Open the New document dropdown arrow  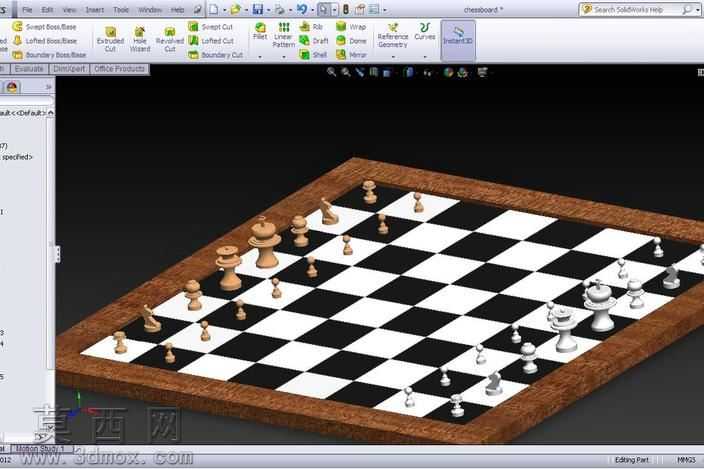224,9
